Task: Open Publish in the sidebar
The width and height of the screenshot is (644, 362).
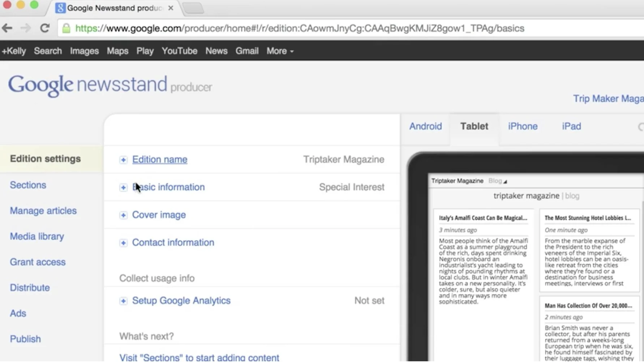Action: (25, 339)
